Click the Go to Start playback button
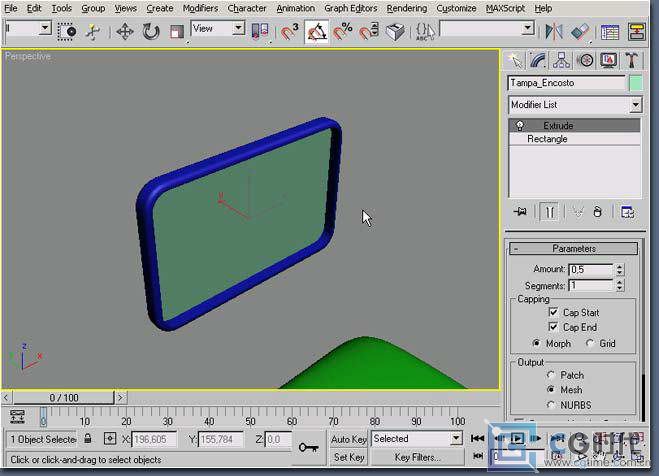The width and height of the screenshot is (659, 476). pyautogui.click(x=477, y=439)
